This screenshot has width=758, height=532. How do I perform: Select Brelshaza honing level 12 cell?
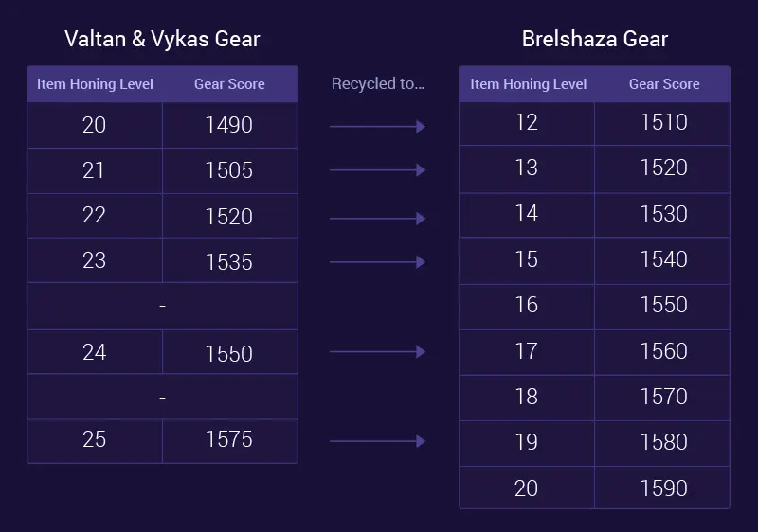(x=527, y=123)
